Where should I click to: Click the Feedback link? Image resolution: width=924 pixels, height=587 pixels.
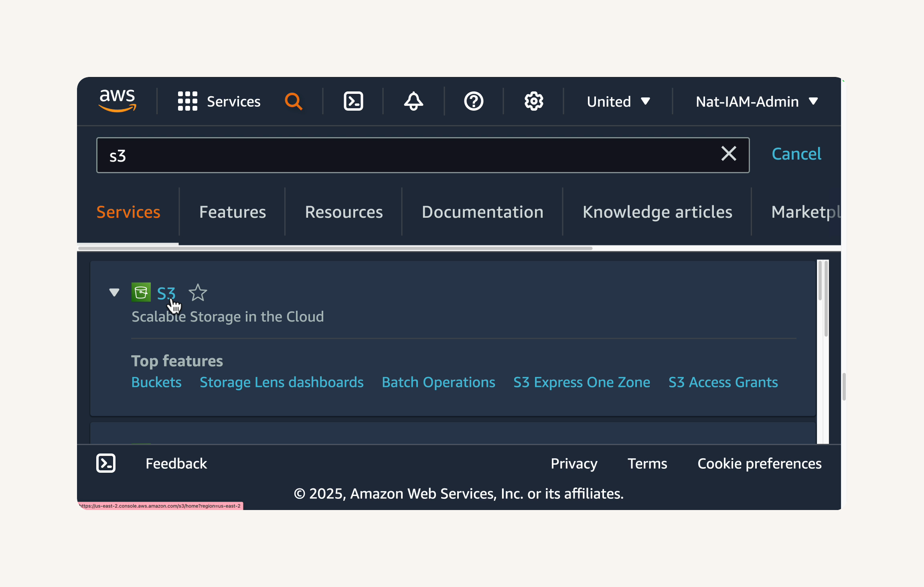tap(176, 464)
